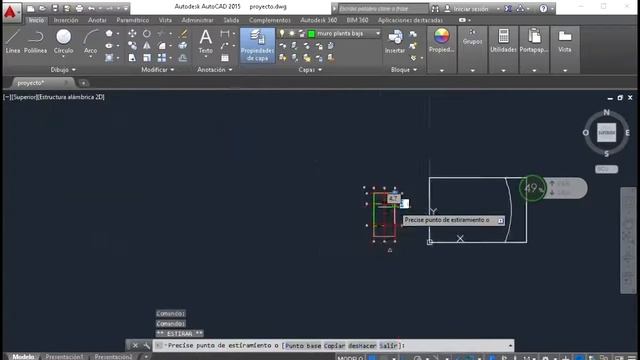Switch to the Inserción ribbon tab
Image resolution: width=640 pixels, height=360 pixels.
(66, 20)
